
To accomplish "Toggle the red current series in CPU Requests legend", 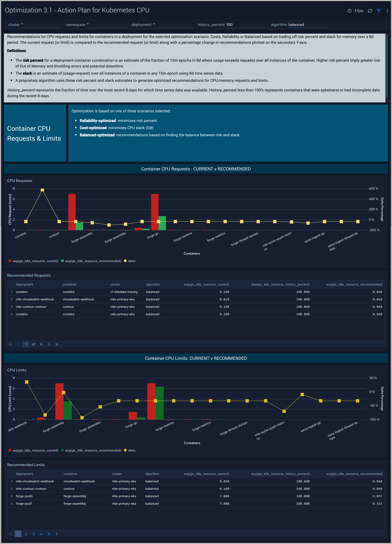I will click(33, 261).
